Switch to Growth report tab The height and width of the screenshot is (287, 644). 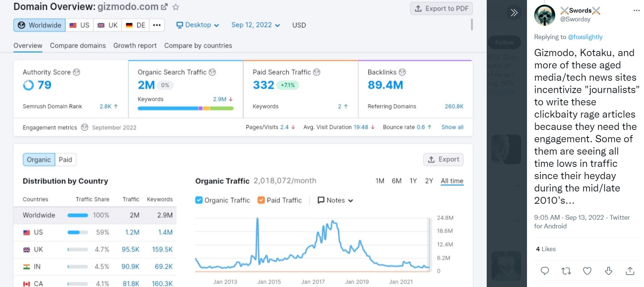coord(135,46)
